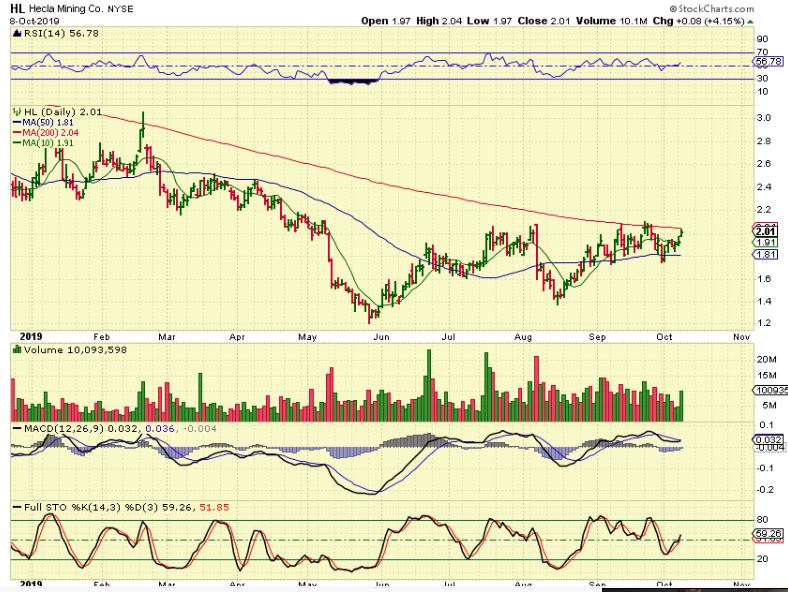
Task: Click the candlestick icon beside HL (Daily)
Action: pos(17,112)
